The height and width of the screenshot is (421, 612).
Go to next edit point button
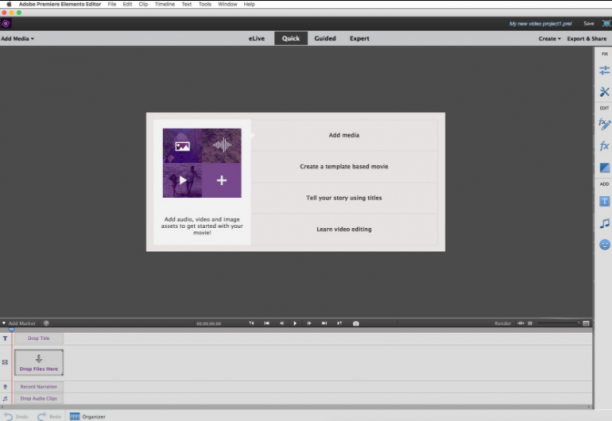pyautogui.click(x=324, y=323)
